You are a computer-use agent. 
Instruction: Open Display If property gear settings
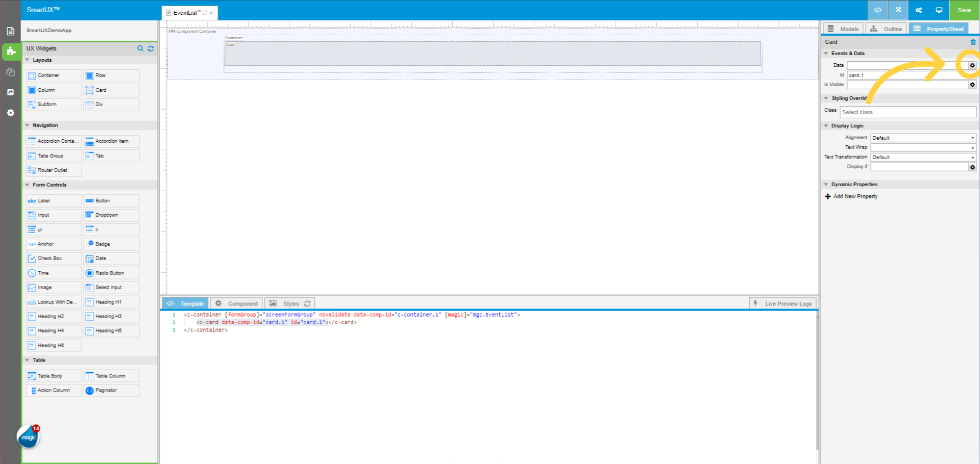pos(972,167)
